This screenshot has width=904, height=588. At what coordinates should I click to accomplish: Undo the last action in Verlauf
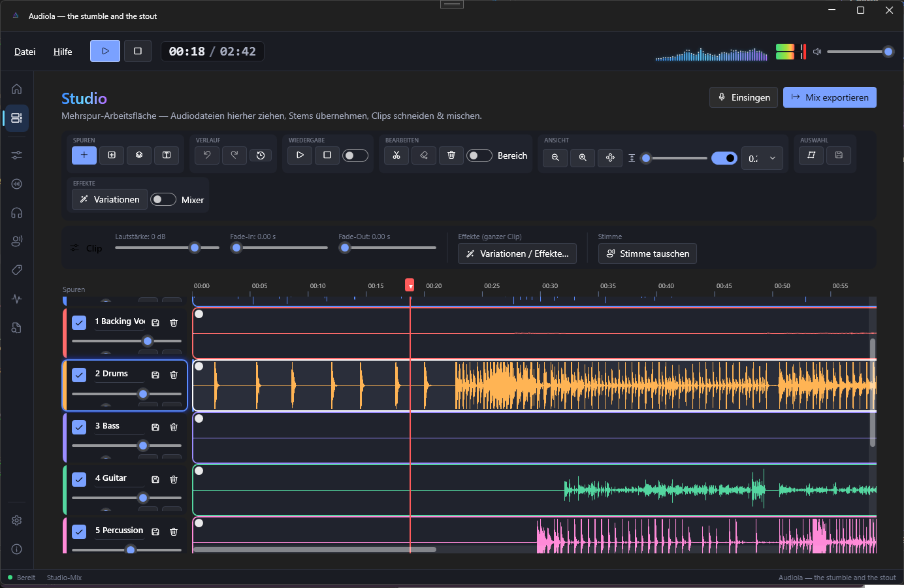click(207, 155)
